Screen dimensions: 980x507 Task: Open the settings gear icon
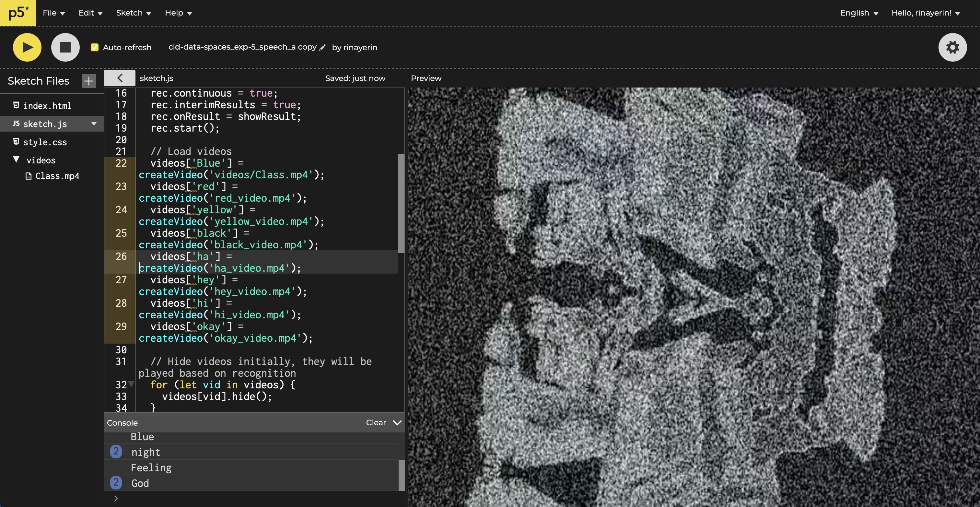pyautogui.click(x=952, y=47)
